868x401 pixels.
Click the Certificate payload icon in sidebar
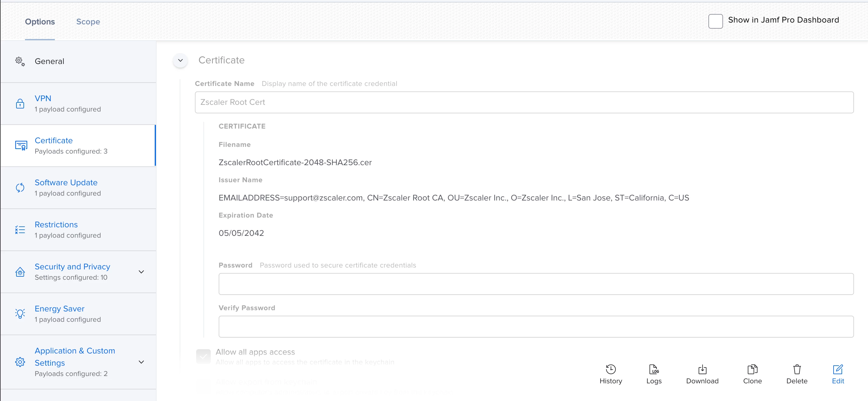(21, 145)
